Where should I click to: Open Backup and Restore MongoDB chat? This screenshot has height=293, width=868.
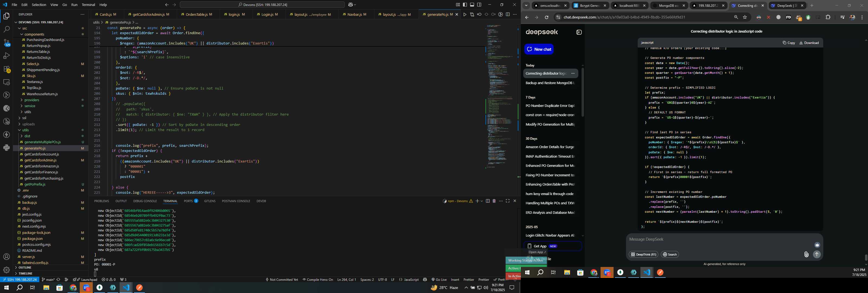pyautogui.click(x=550, y=83)
